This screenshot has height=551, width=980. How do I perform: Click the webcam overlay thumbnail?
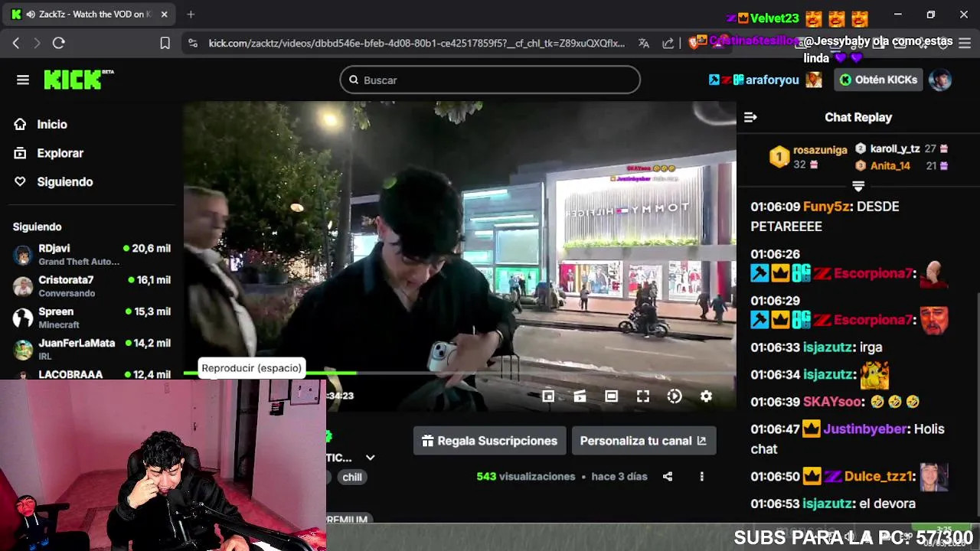163,465
